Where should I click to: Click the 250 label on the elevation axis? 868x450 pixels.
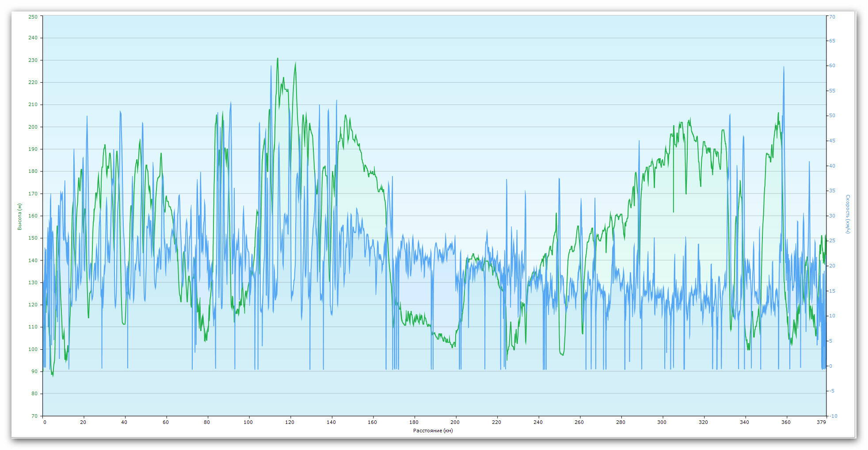(x=33, y=16)
